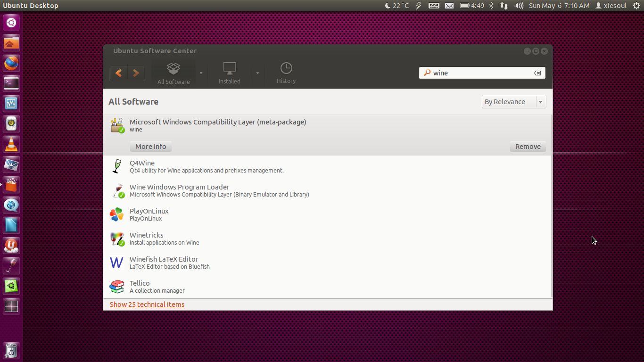Launch VLC media player from launcher
Screen dimensions: 644x362
tap(11, 144)
